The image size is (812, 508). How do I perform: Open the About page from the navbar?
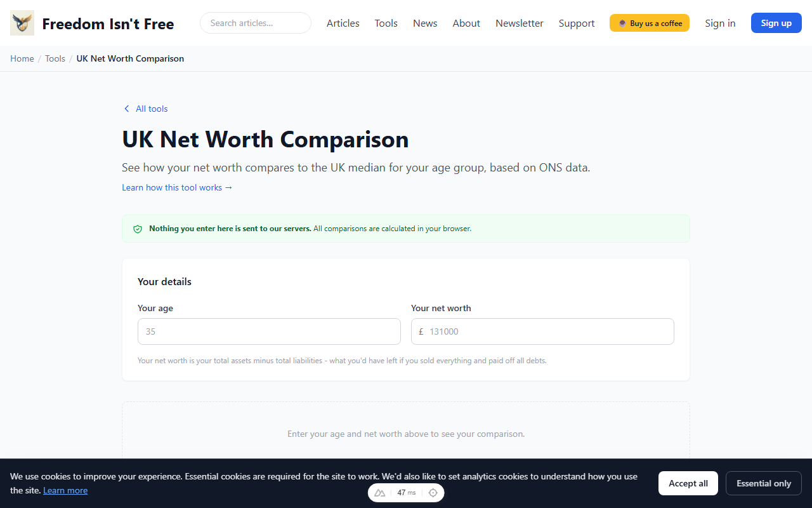point(466,23)
